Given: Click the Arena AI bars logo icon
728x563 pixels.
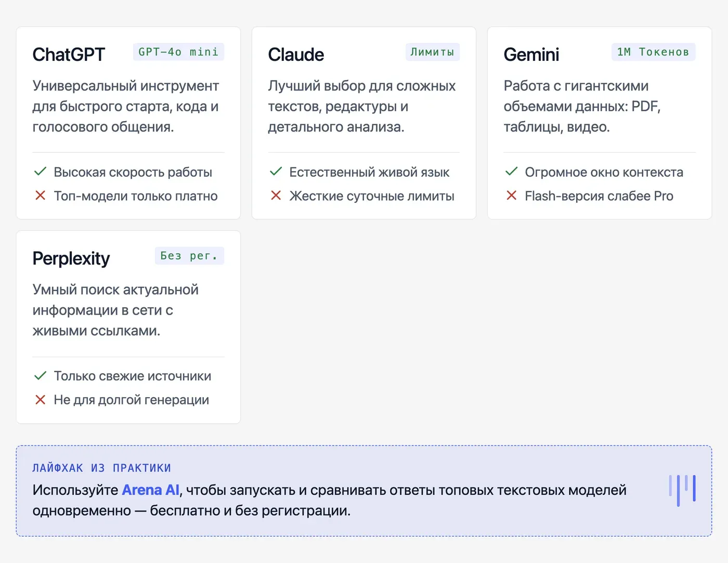Looking at the screenshot, I should [x=682, y=490].
